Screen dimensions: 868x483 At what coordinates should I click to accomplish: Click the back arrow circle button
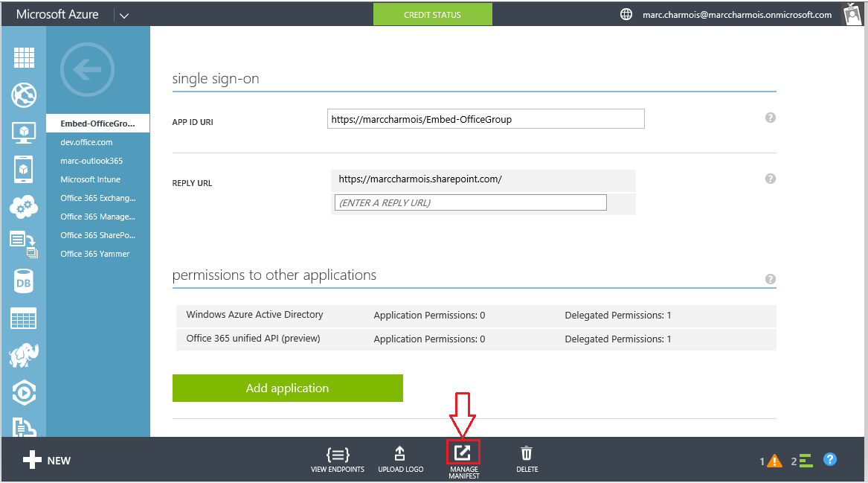[x=88, y=70]
